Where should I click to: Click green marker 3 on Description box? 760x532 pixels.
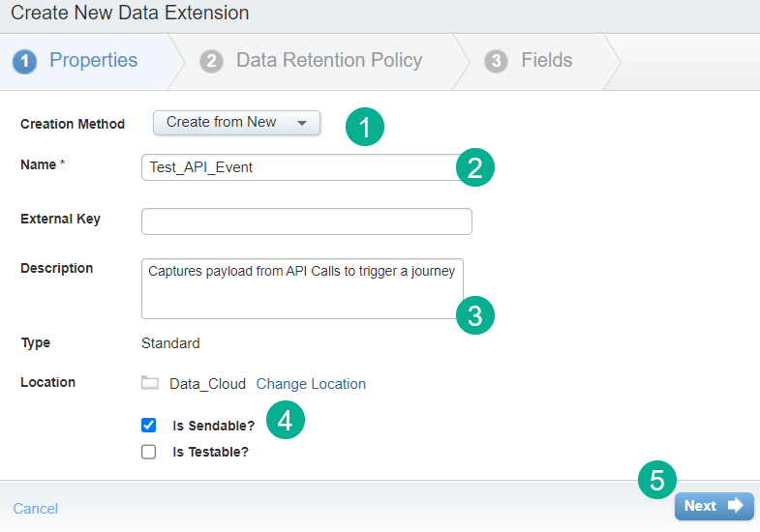[475, 315]
